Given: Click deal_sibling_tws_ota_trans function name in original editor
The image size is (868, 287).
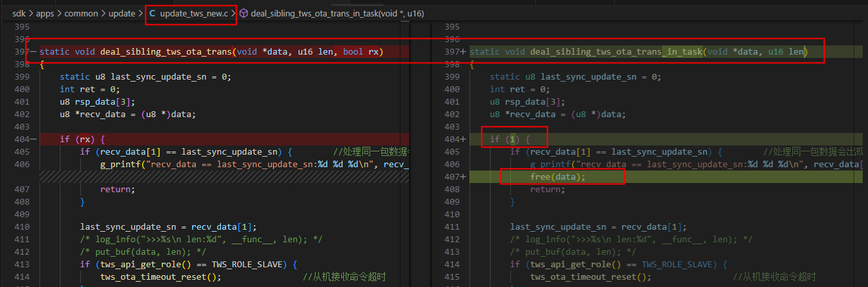Looking at the screenshot, I should [x=166, y=51].
